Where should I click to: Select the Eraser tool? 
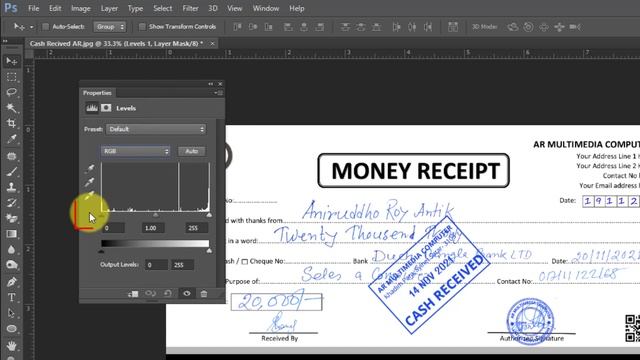11,218
